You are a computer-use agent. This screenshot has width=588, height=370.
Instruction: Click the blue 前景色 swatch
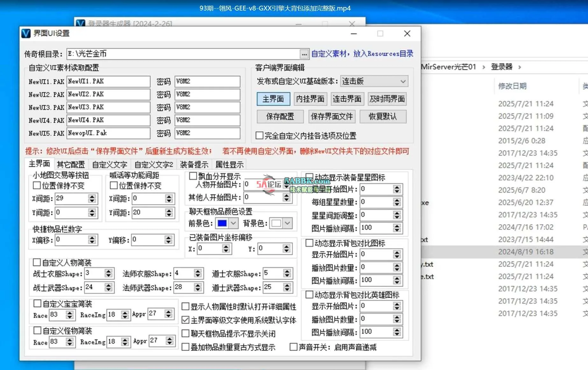tap(222, 223)
